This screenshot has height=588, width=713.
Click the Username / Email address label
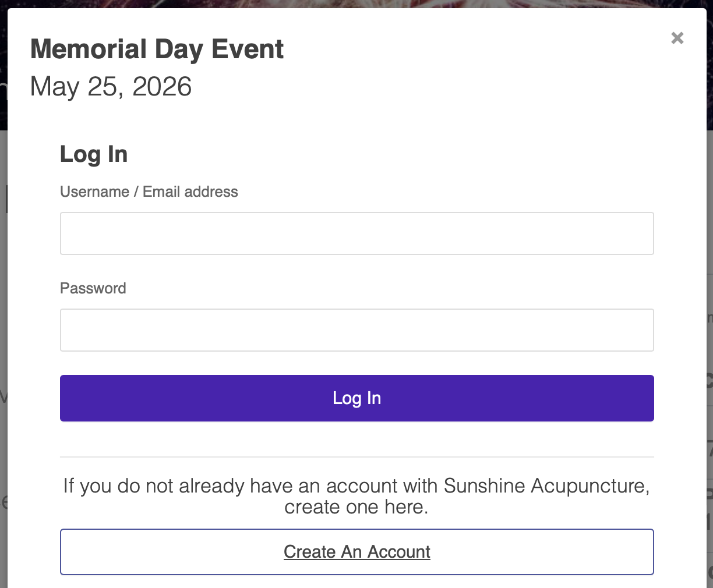(x=149, y=191)
